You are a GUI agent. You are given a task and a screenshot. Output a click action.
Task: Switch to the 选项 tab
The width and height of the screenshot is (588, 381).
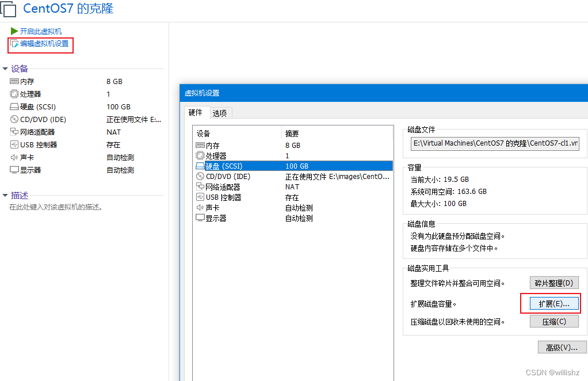pos(219,113)
